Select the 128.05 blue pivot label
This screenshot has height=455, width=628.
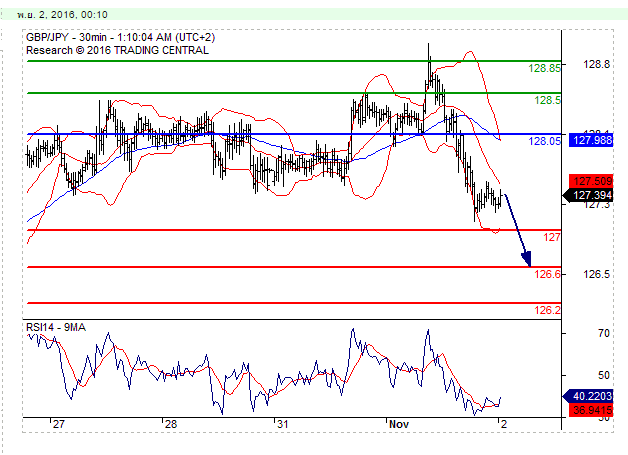544,142
